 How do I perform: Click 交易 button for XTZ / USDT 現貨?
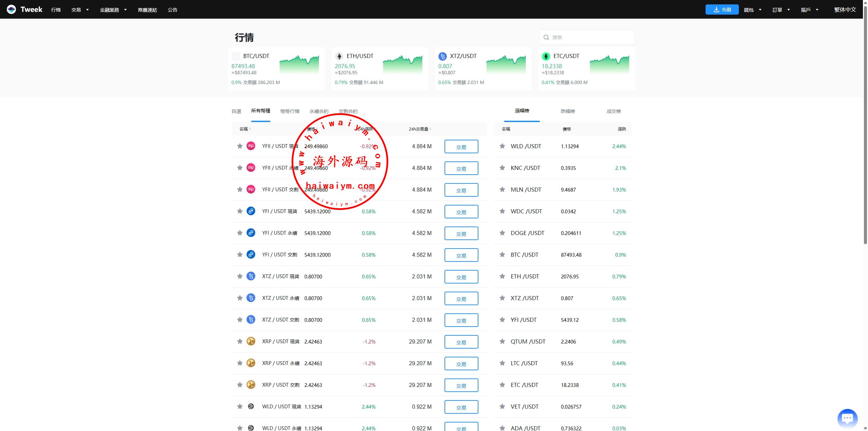(461, 277)
